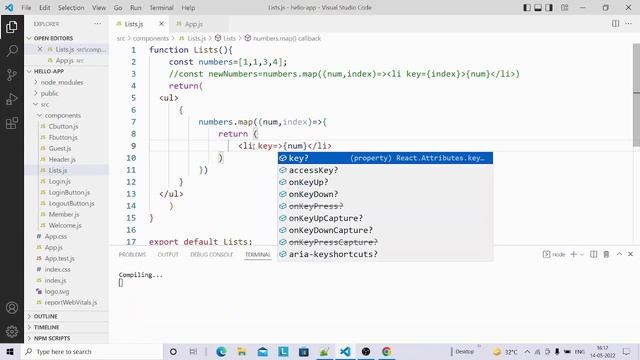Open the Run menu
640x360 pixels.
pyautogui.click(x=136, y=8)
